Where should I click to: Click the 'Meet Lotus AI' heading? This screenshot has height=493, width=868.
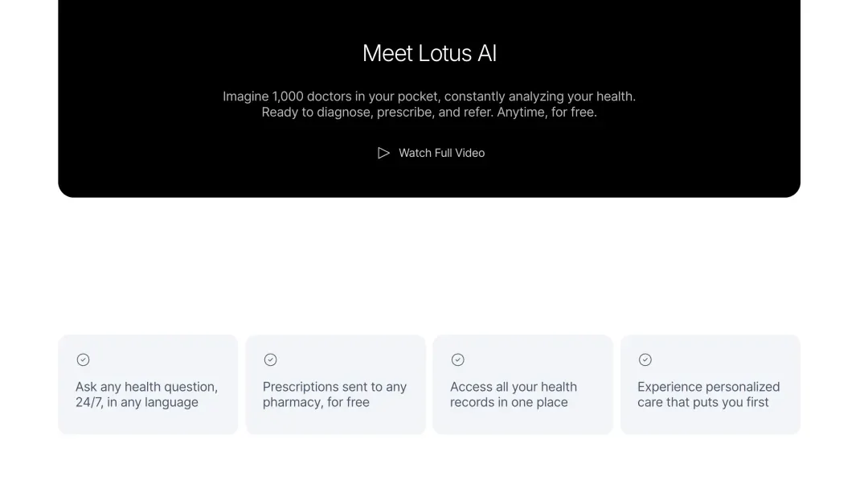pos(429,53)
